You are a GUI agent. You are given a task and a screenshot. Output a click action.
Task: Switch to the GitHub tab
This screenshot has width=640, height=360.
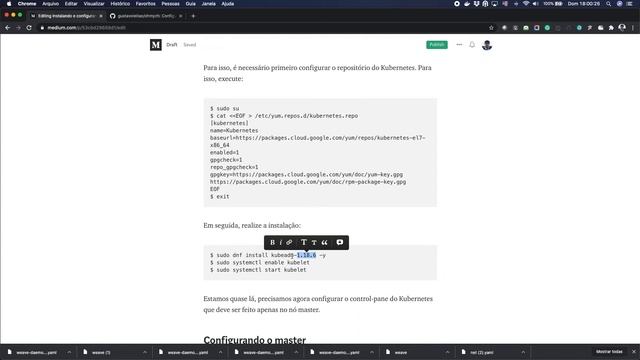[146, 16]
